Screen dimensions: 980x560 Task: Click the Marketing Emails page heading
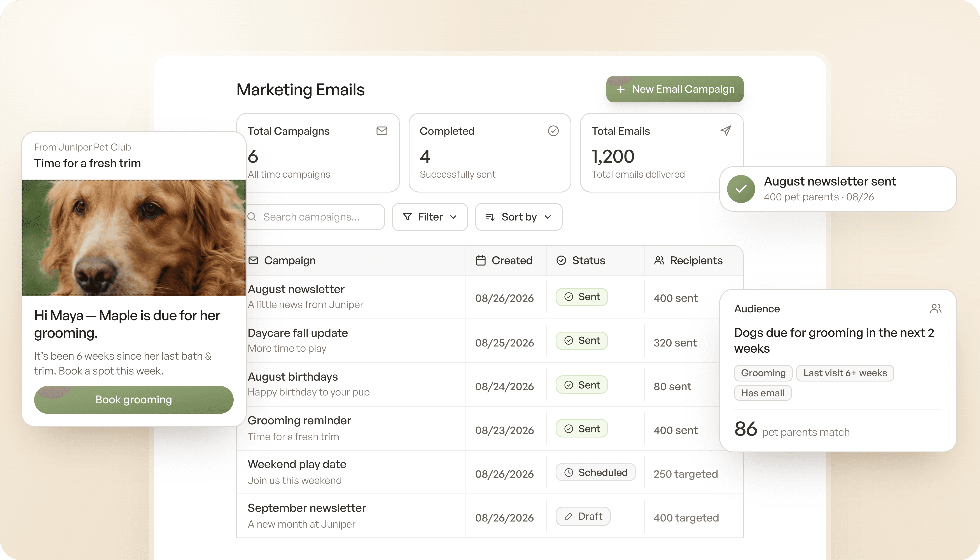tap(300, 90)
